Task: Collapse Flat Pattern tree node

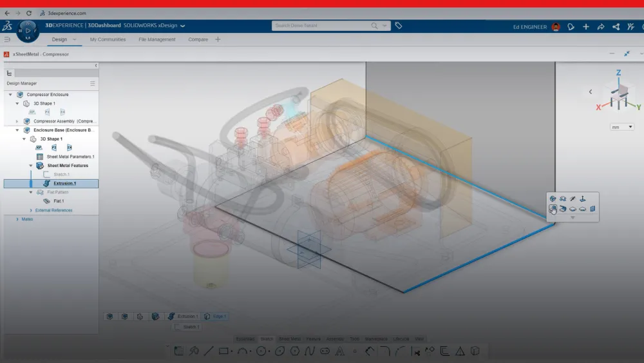Action: [x=31, y=192]
